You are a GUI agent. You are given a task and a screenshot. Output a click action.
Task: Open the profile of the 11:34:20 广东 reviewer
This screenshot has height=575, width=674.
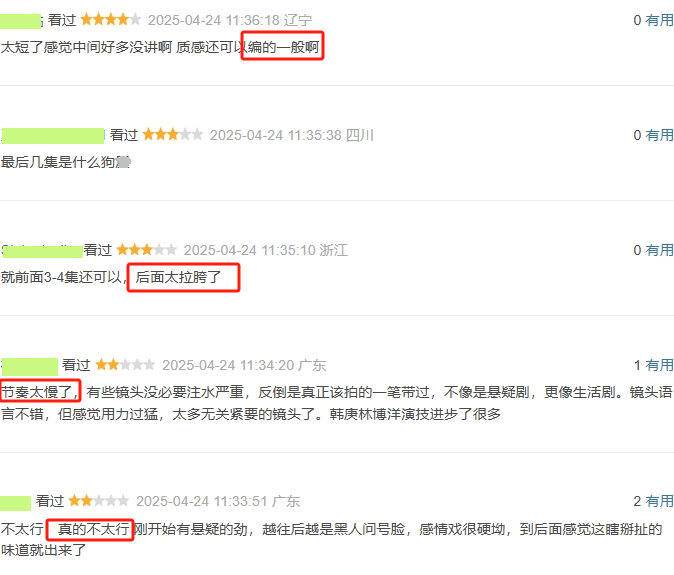(30, 366)
